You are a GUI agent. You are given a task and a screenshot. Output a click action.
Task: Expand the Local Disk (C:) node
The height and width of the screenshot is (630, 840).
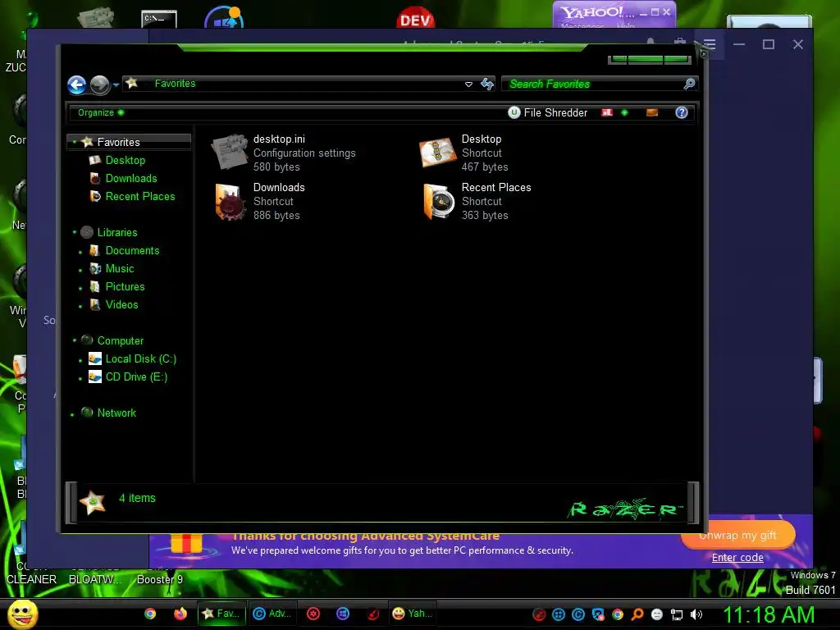coord(80,360)
